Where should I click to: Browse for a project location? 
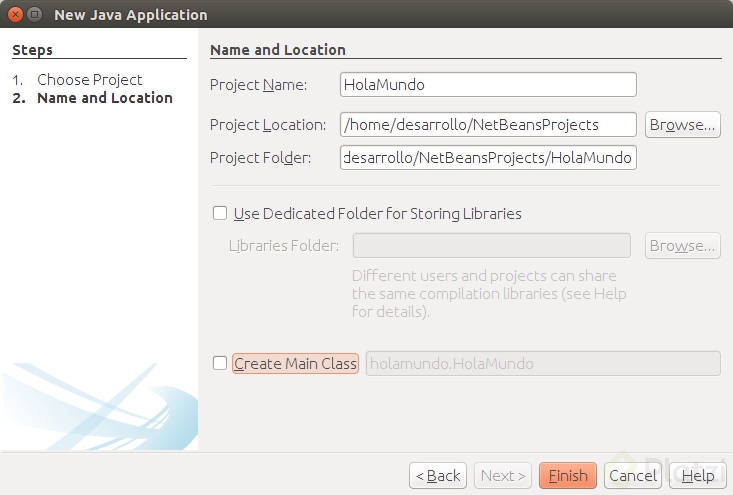click(683, 124)
